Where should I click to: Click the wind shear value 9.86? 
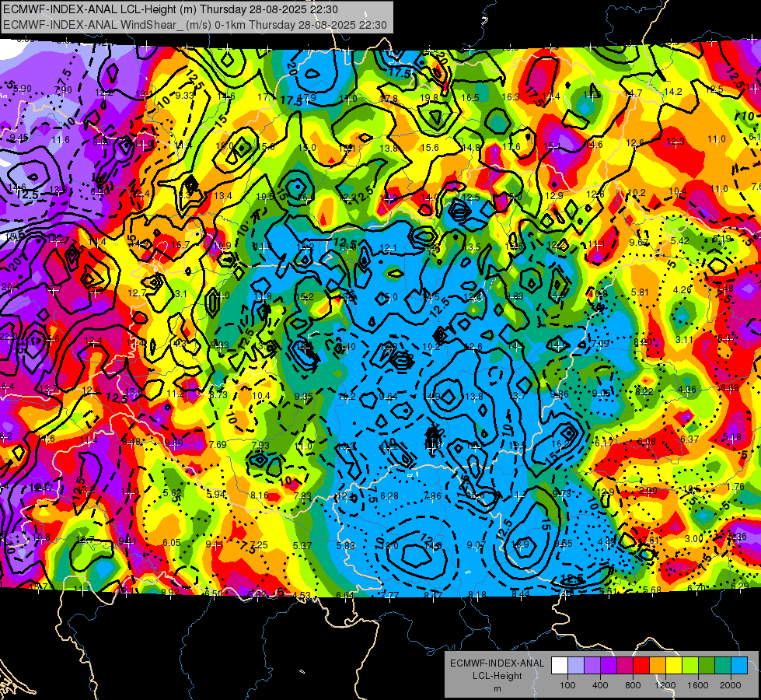tap(559, 394)
